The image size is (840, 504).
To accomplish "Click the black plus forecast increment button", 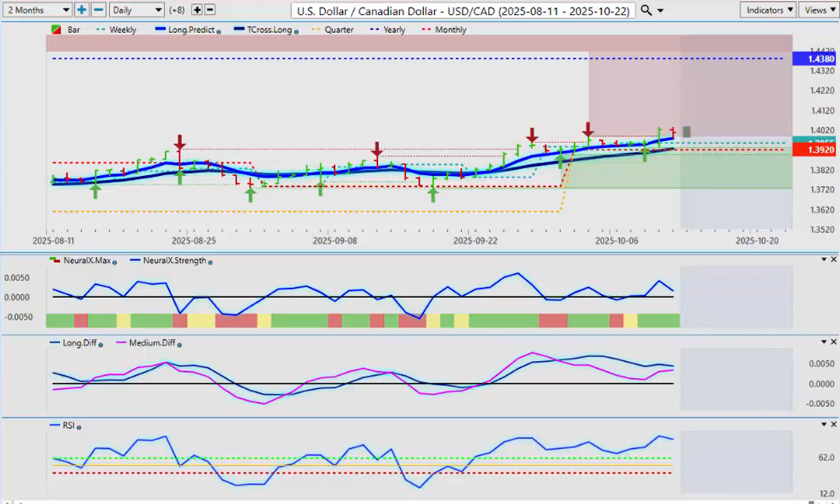I will point(197,9).
